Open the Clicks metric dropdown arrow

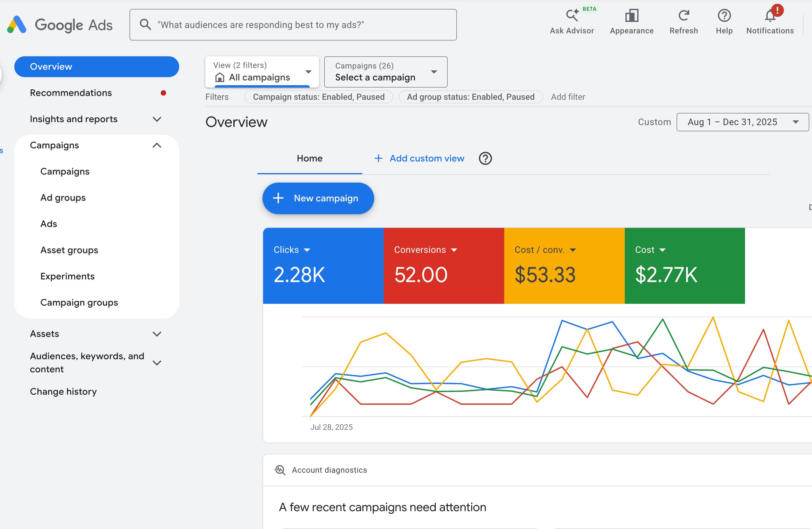point(307,250)
